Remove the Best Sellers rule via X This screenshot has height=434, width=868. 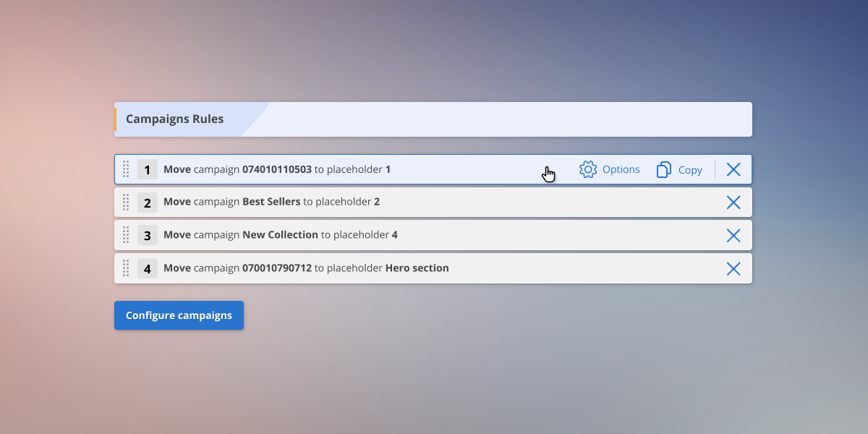pyautogui.click(x=733, y=202)
